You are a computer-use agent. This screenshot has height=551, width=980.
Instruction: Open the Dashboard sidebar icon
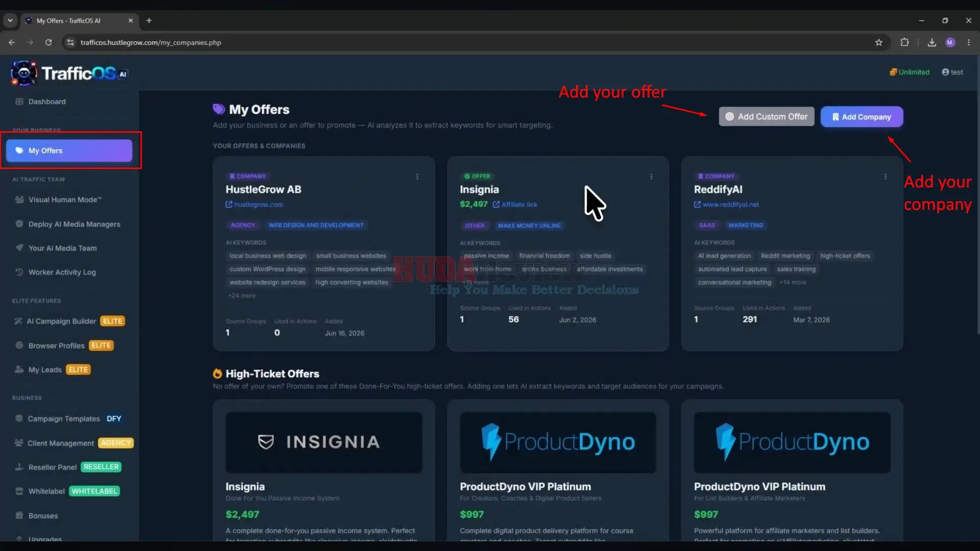pos(19,102)
